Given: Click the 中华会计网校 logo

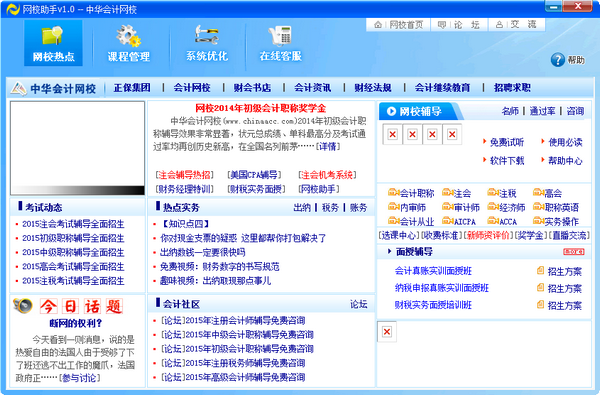Looking at the screenshot, I should tap(53, 89).
